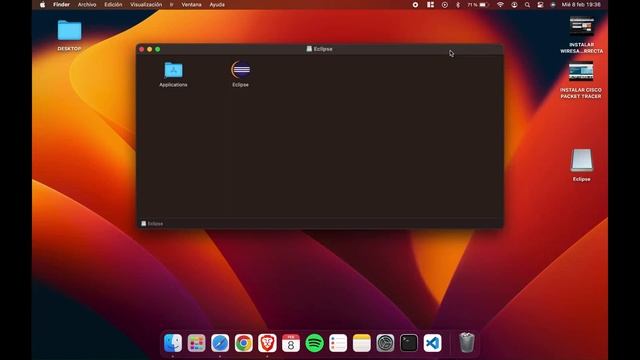Open System Settings in the Dock

385,343
